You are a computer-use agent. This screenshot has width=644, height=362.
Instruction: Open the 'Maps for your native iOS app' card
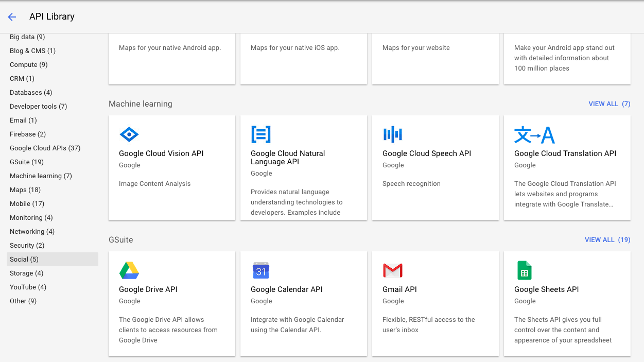[x=304, y=59]
